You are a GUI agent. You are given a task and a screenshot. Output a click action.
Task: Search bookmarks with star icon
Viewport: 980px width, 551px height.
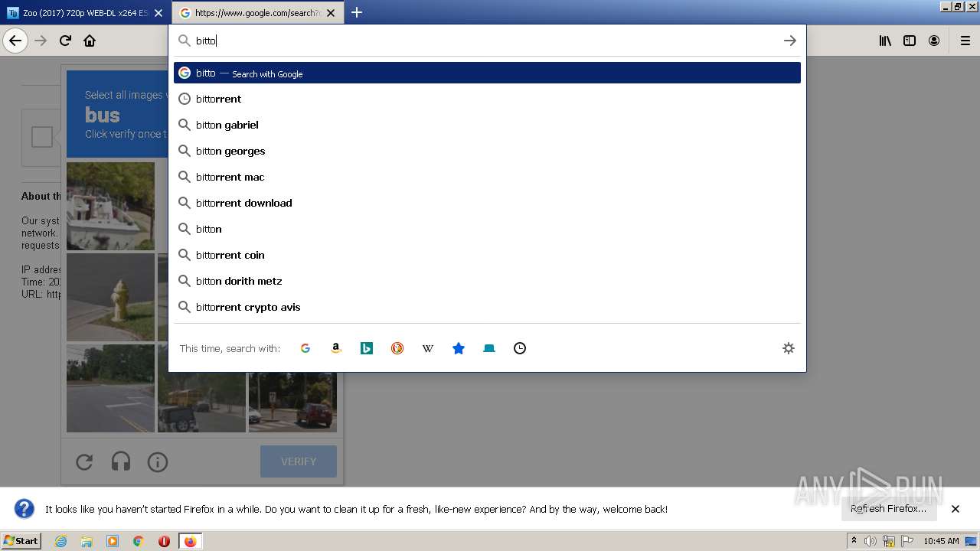click(459, 348)
